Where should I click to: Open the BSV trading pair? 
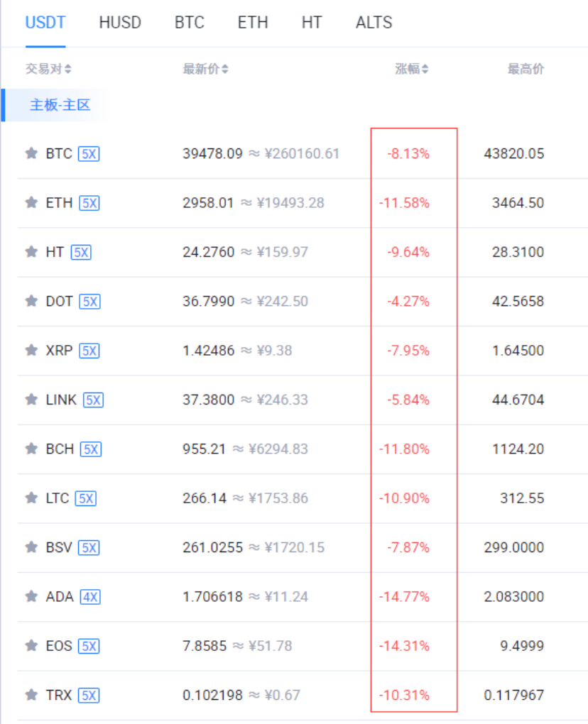click(59, 547)
